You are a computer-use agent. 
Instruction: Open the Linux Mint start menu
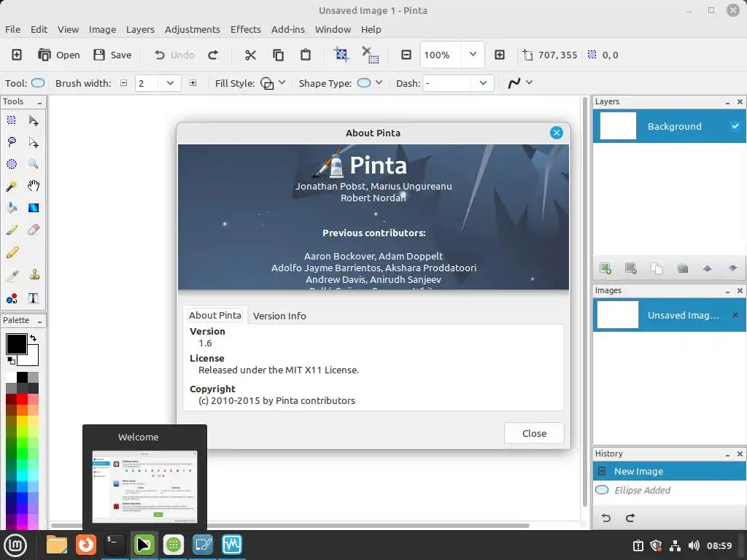pyautogui.click(x=15, y=545)
